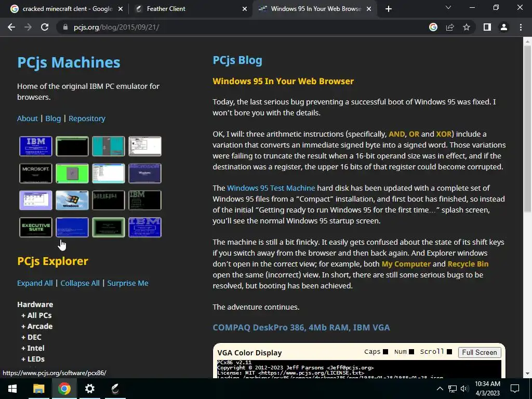Click the scrollbar down arrow

[527, 374]
